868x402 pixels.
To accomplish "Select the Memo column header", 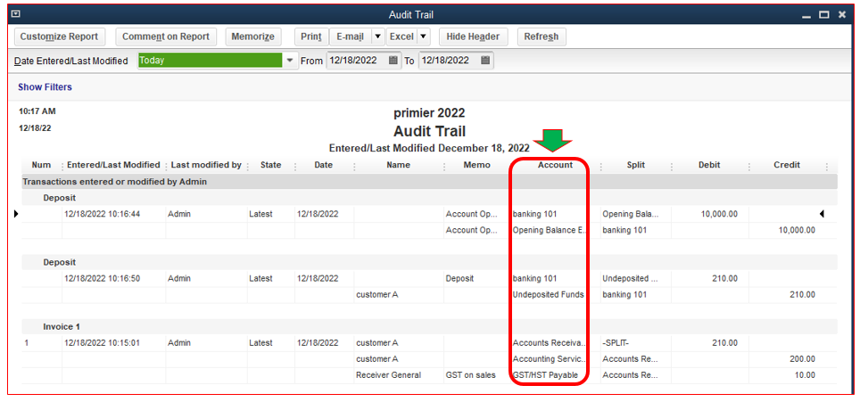I will [x=477, y=165].
